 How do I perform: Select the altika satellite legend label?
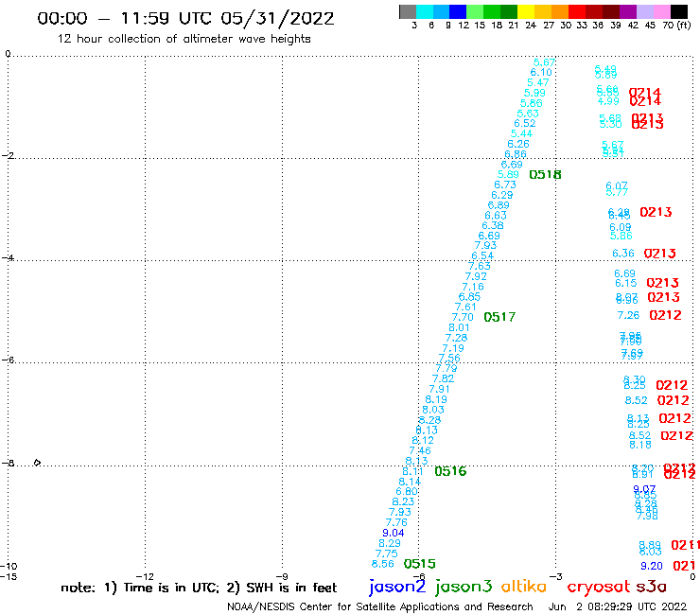[523, 586]
